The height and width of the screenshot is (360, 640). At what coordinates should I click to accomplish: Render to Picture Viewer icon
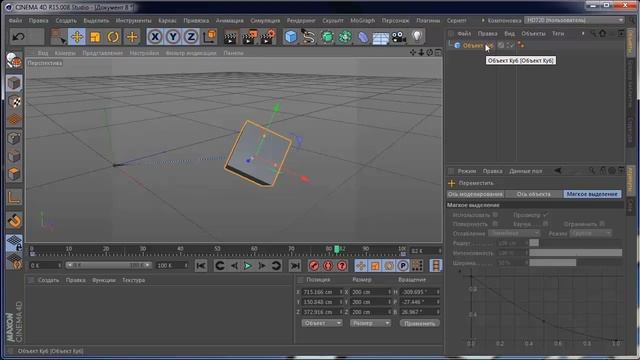[249, 37]
